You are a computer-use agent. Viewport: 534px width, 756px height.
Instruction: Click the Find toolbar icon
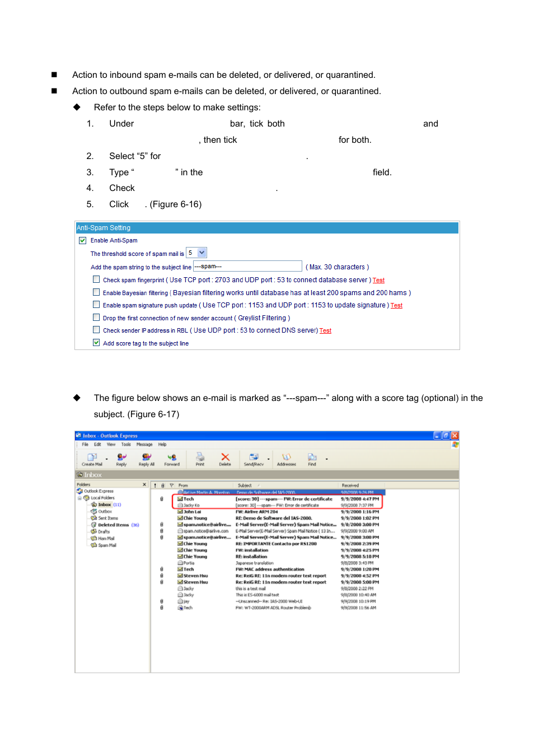click(x=312, y=459)
